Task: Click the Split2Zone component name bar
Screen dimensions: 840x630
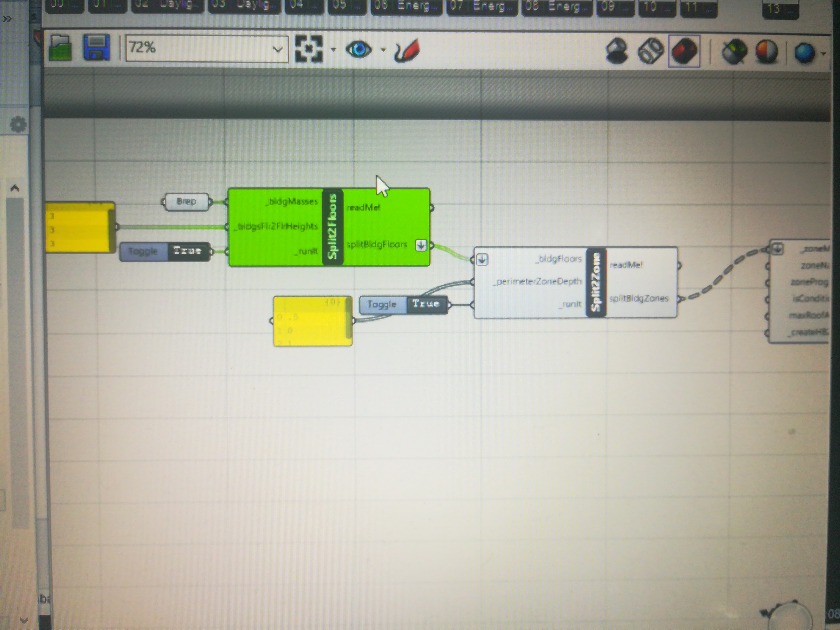Action: coord(596,282)
